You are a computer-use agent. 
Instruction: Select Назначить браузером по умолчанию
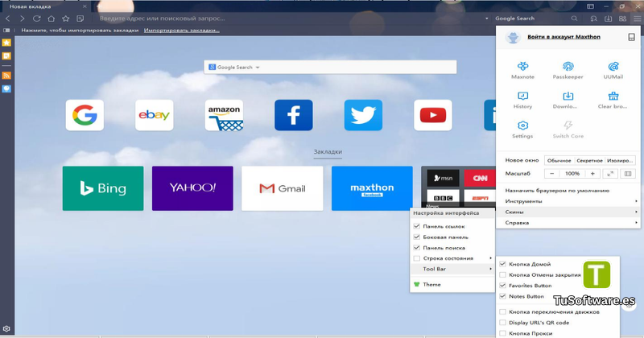click(x=557, y=191)
